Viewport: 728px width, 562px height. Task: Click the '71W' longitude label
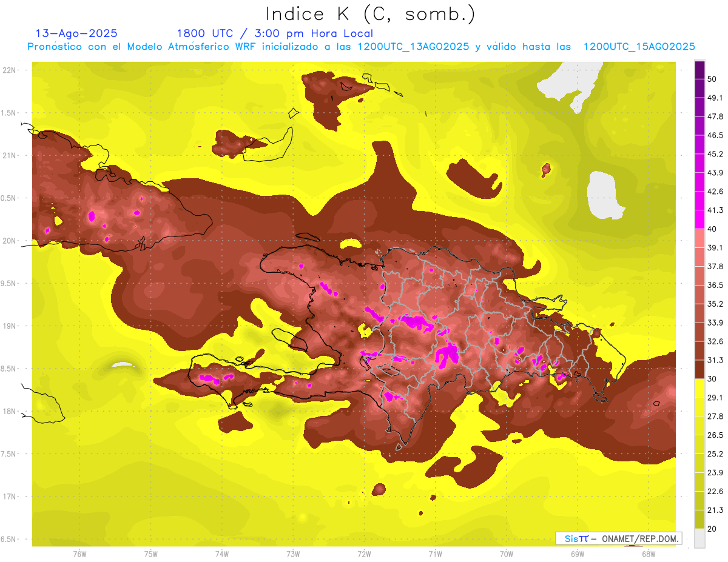(435, 554)
